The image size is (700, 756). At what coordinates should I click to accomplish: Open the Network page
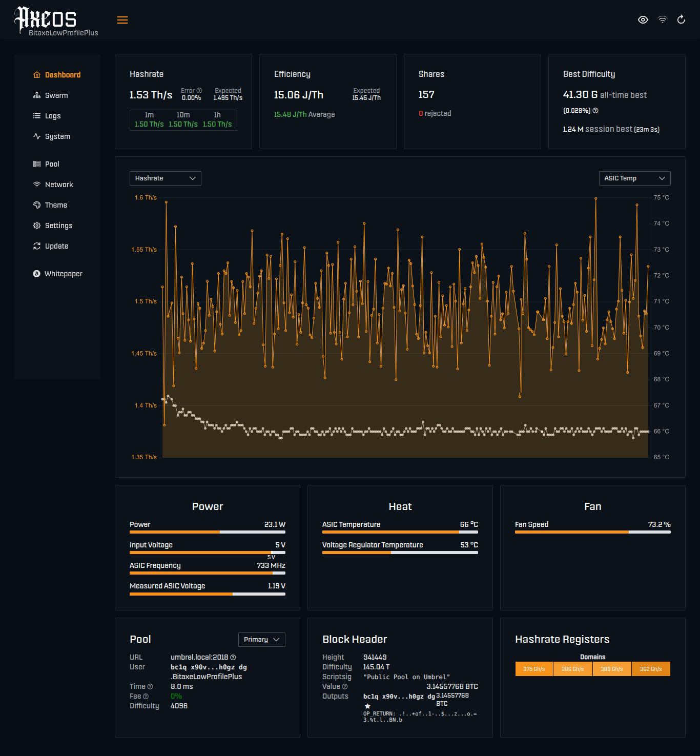click(57, 185)
